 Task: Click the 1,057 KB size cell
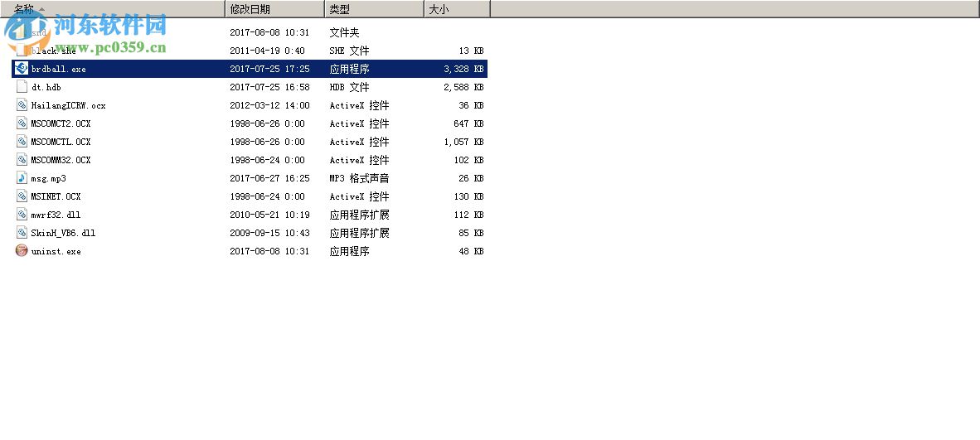(x=463, y=141)
